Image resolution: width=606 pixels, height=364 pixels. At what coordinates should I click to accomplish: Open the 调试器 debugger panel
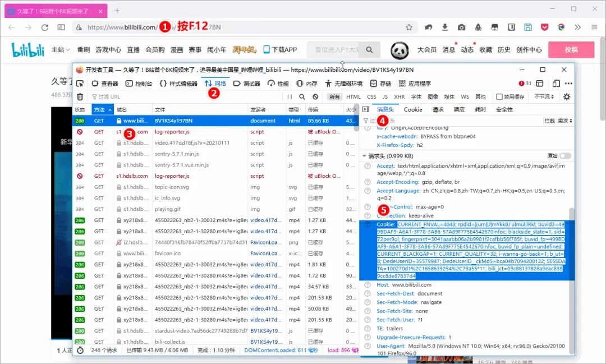point(247,84)
